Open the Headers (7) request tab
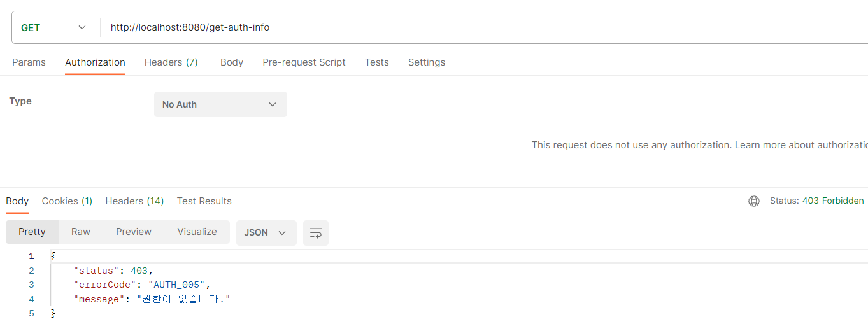868x331 pixels. click(171, 62)
